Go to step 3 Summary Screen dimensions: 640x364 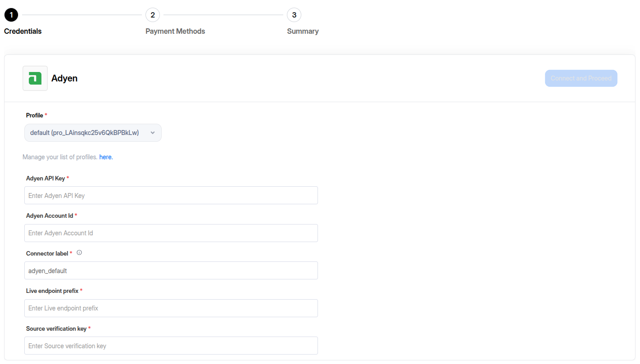click(294, 15)
